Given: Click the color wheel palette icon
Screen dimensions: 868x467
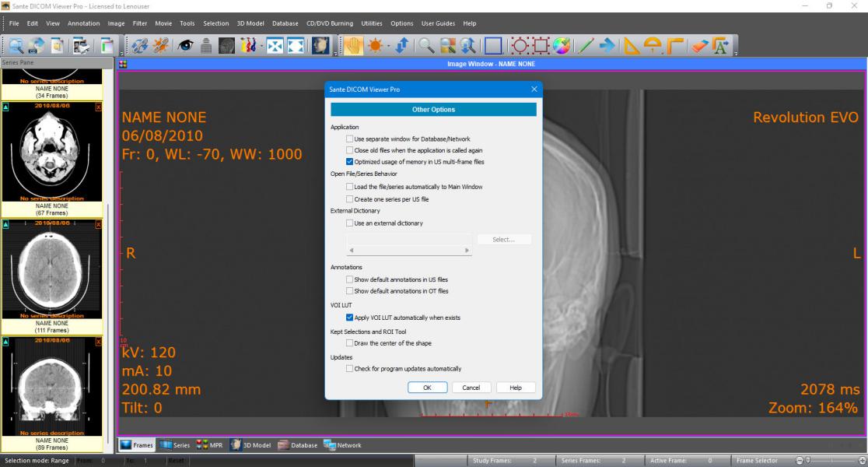Looking at the screenshot, I should pyautogui.click(x=562, y=45).
